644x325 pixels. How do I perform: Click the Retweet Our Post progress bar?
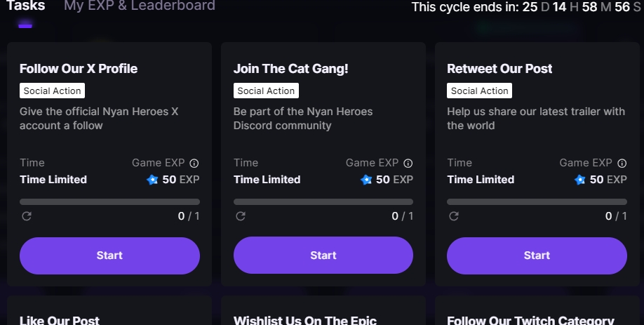click(x=537, y=201)
